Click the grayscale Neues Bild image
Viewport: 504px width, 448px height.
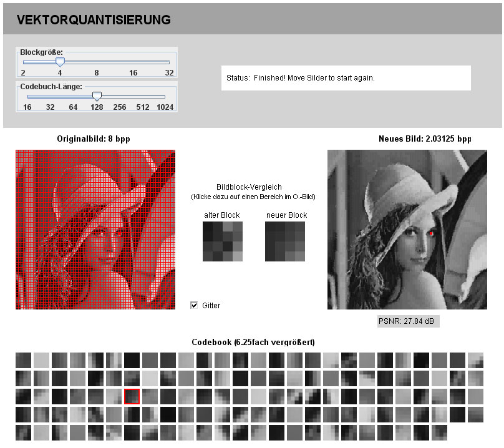tap(407, 230)
